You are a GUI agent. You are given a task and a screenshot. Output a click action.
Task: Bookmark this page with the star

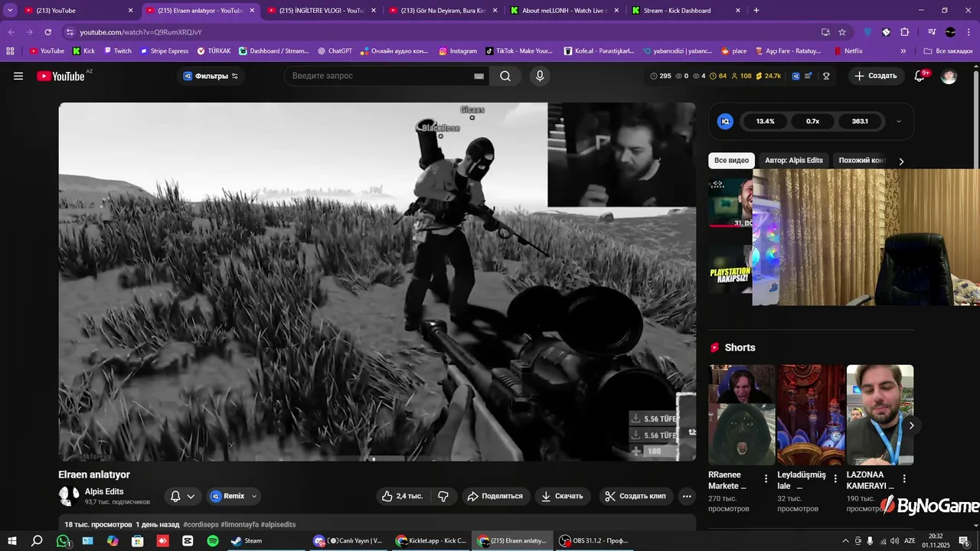point(842,32)
